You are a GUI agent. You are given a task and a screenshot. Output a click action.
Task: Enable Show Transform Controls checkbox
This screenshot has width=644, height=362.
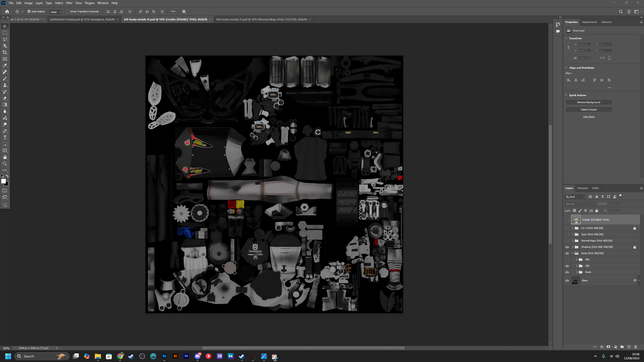68,12
